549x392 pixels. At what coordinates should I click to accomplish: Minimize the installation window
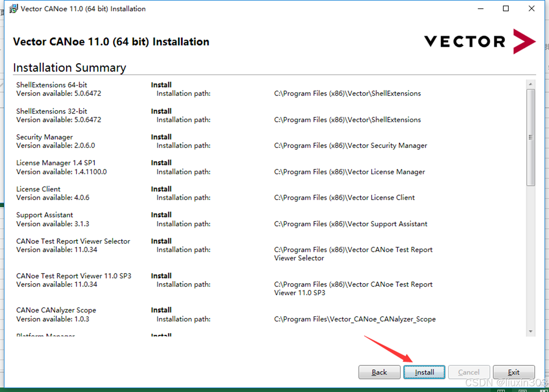(x=481, y=9)
